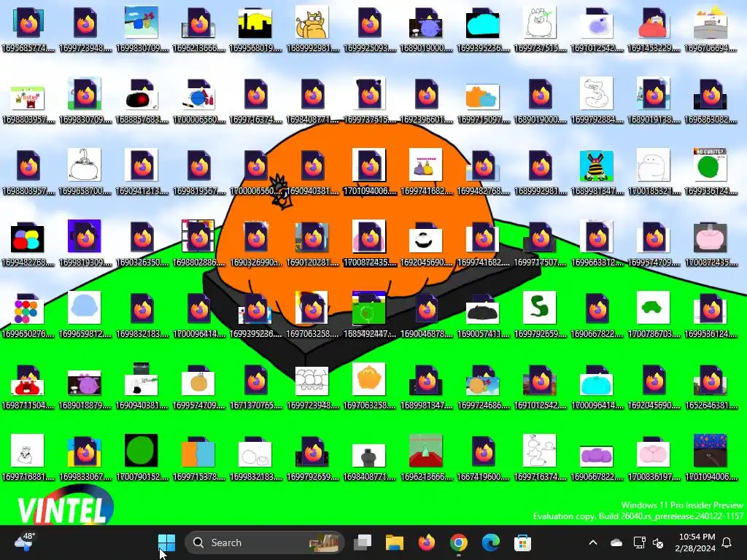Launch Firefox from the taskbar
The height and width of the screenshot is (560, 747).
[426, 542]
